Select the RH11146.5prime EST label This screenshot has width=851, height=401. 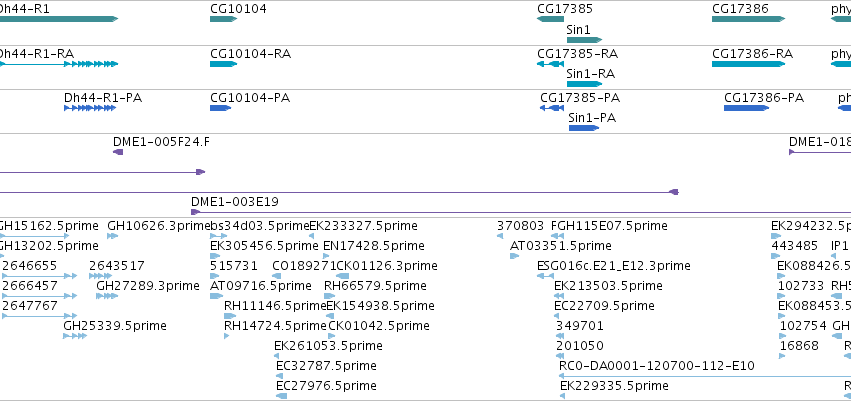pyautogui.click(x=275, y=305)
